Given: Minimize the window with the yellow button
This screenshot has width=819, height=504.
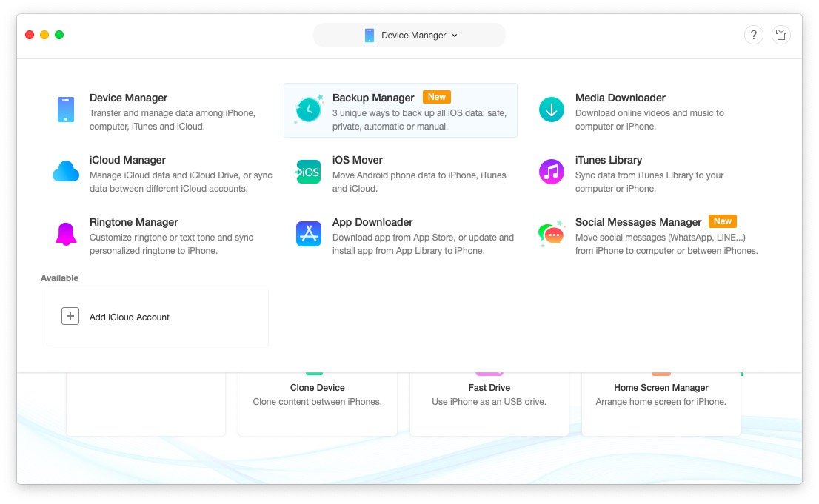Looking at the screenshot, I should point(44,35).
